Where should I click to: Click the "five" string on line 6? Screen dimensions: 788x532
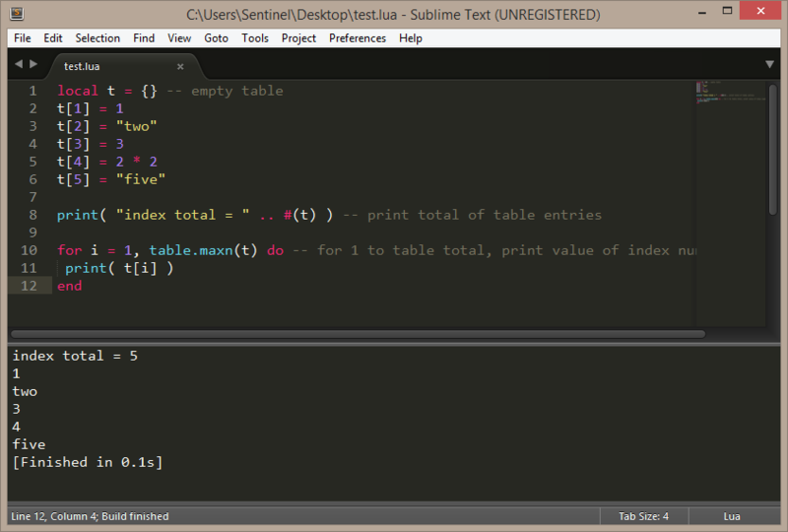[x=140, y=179]
